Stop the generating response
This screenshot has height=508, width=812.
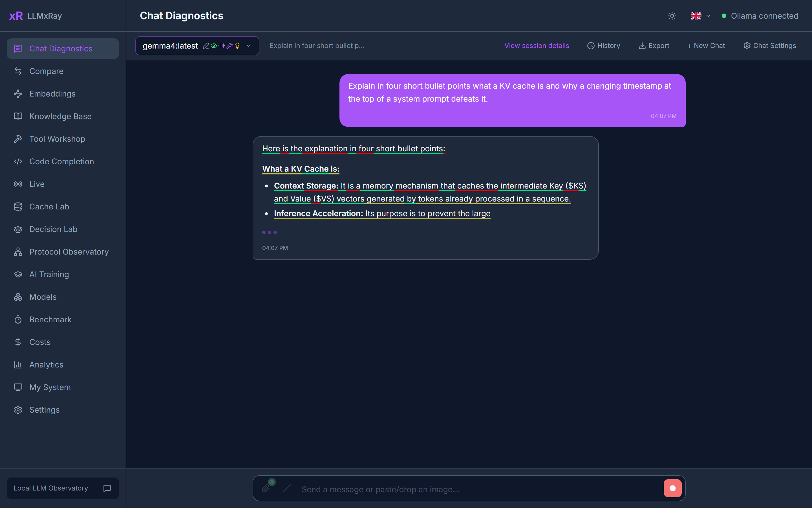[672, 488]
